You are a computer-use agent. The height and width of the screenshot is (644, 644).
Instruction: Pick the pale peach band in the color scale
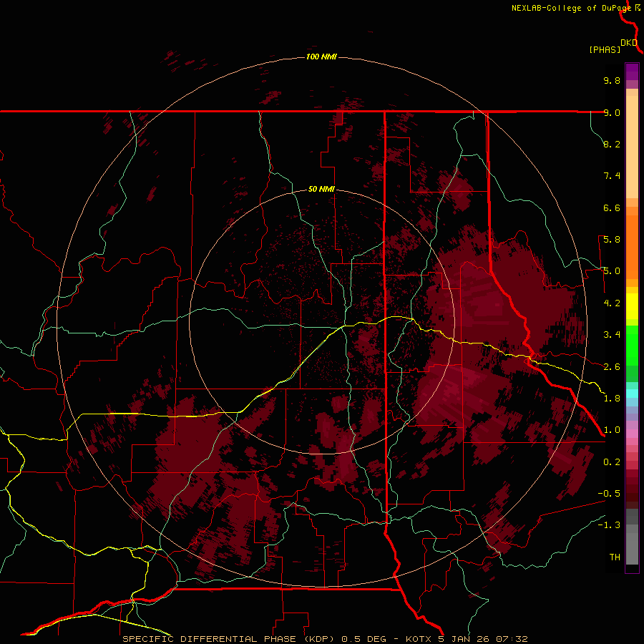(632, 147)
